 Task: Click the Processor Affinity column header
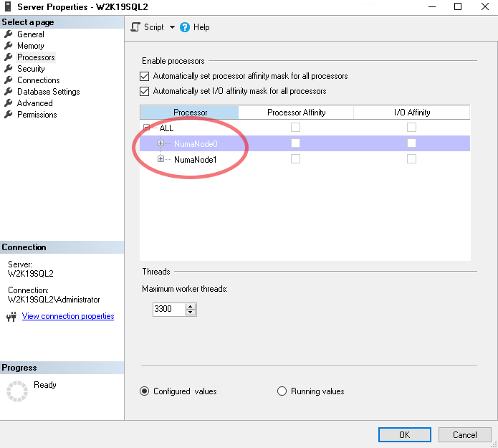297,113
